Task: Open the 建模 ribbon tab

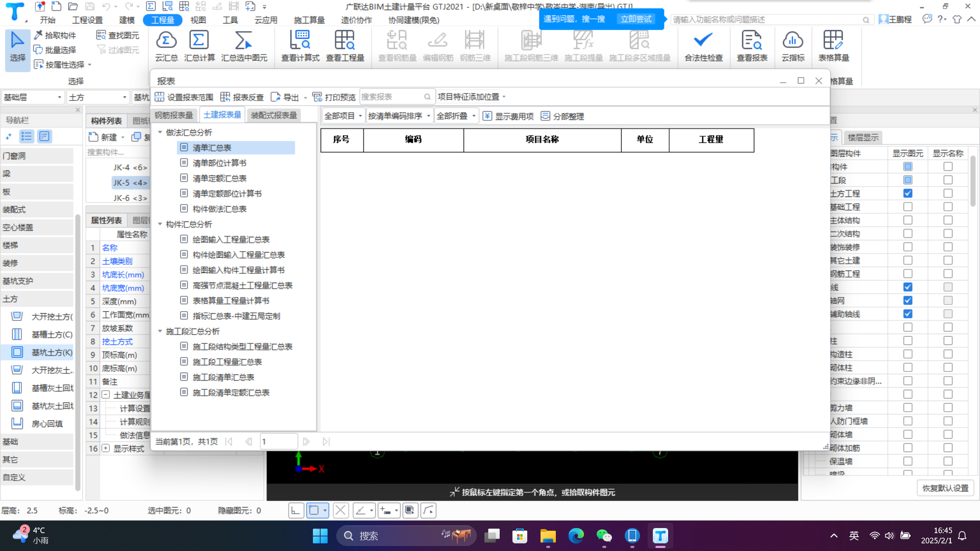Action: pyautogui.click(x=127, y=20)
